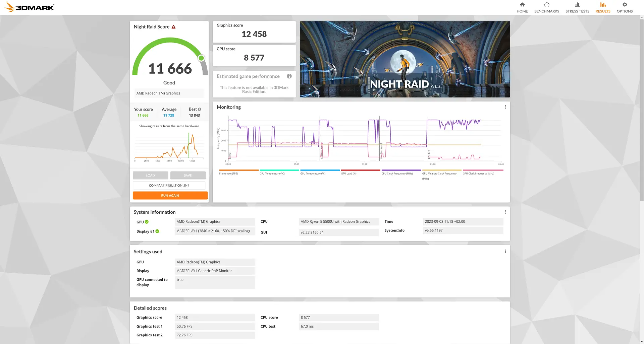Switch to the RESULTS tab
The image size is (644, 344).
(603, 8)
